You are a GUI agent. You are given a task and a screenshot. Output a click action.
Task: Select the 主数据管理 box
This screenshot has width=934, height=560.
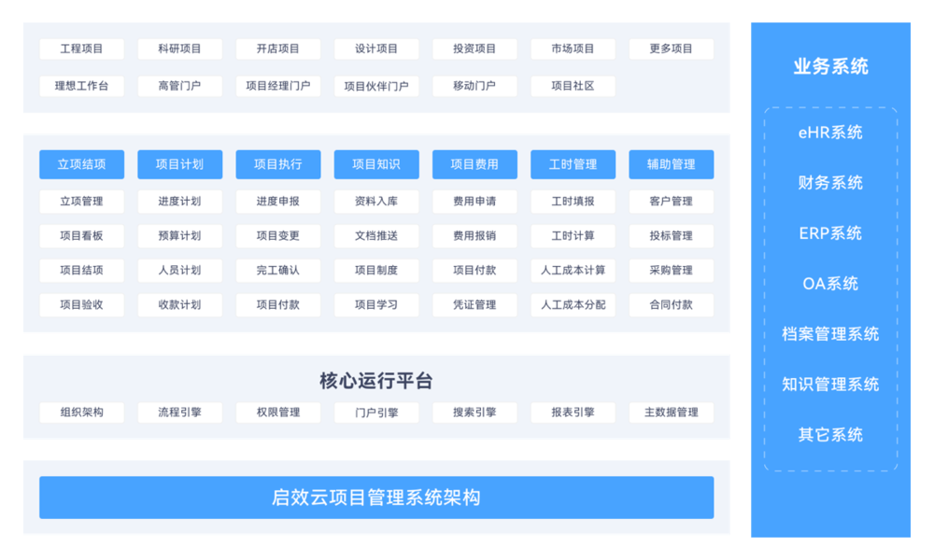pos(672,413)
